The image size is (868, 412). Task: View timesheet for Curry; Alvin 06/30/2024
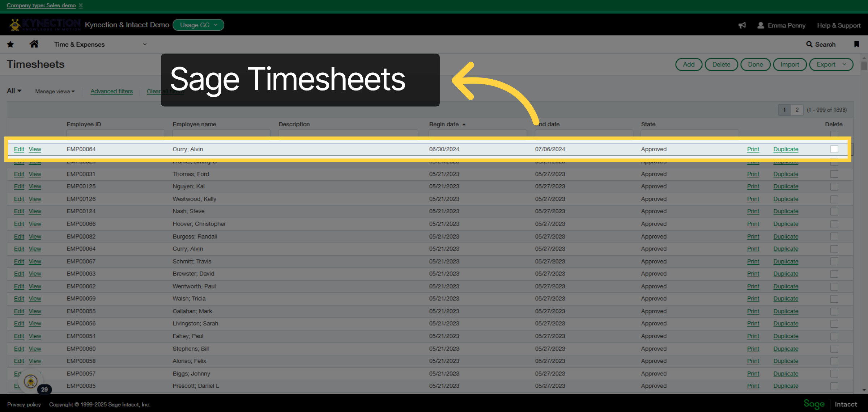tap(35, 149)
